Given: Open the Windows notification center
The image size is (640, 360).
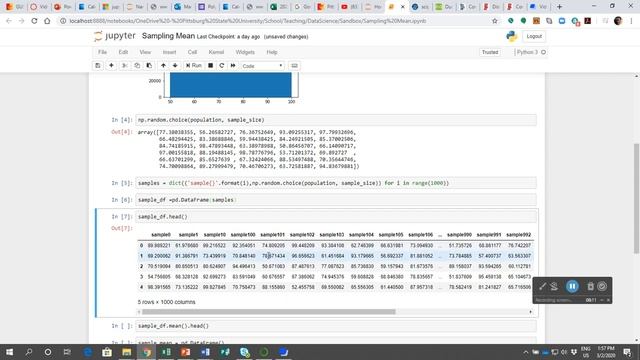Looking at the screenshot, I should point(627,352).
